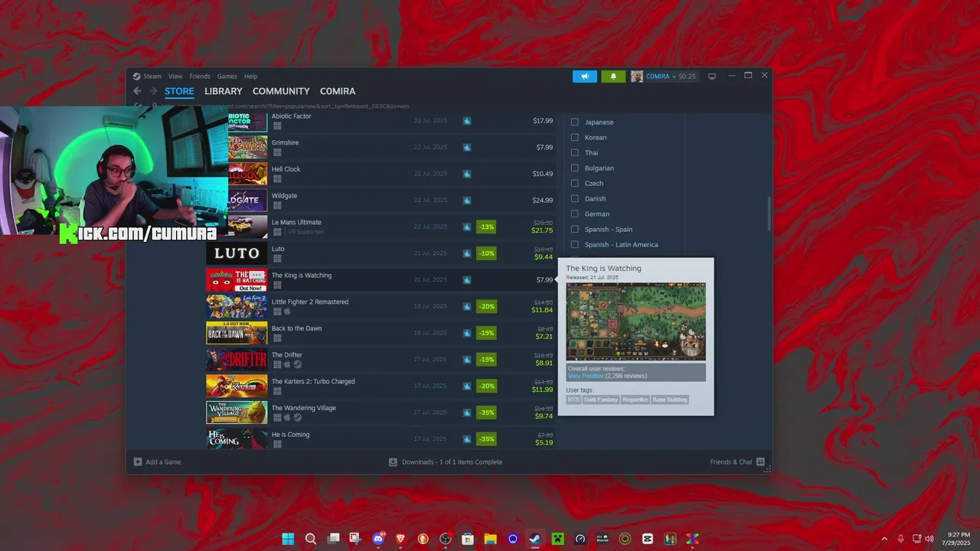Open the Friends menu

200,77
